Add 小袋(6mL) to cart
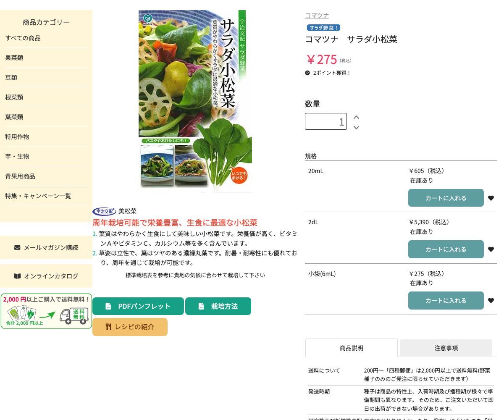This screenshot has width=504, height=420. coord(446,301)
